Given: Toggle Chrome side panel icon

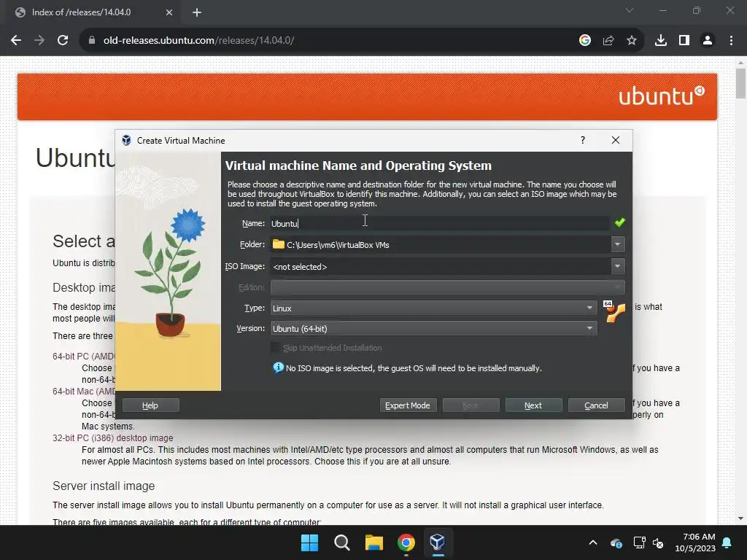Looking at the screenshot, I should pos(684,41).
